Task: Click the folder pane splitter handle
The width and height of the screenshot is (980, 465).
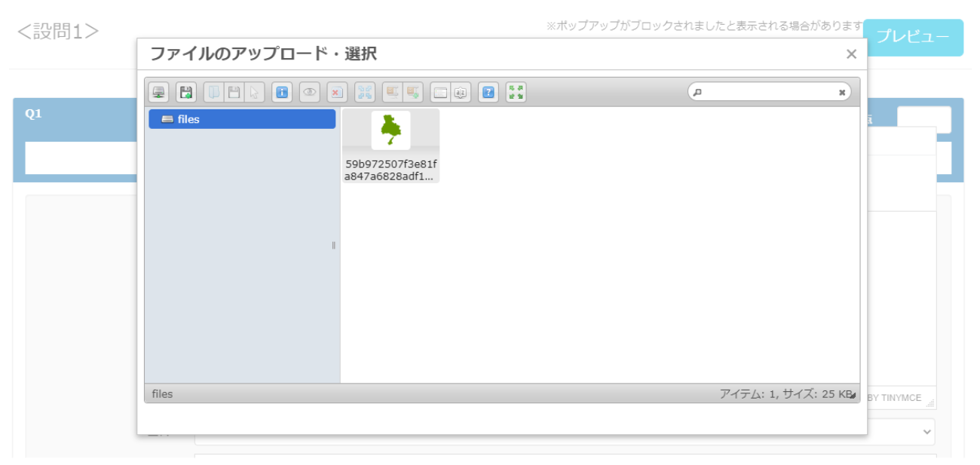Action: pyautogui.click(x=334, y=245)
